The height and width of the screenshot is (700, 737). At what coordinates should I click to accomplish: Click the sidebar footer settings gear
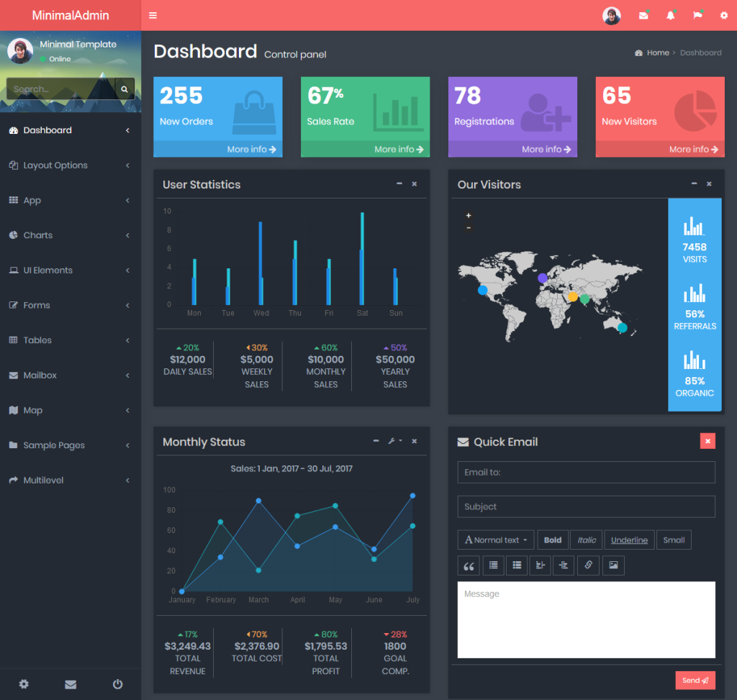[24, 684]
